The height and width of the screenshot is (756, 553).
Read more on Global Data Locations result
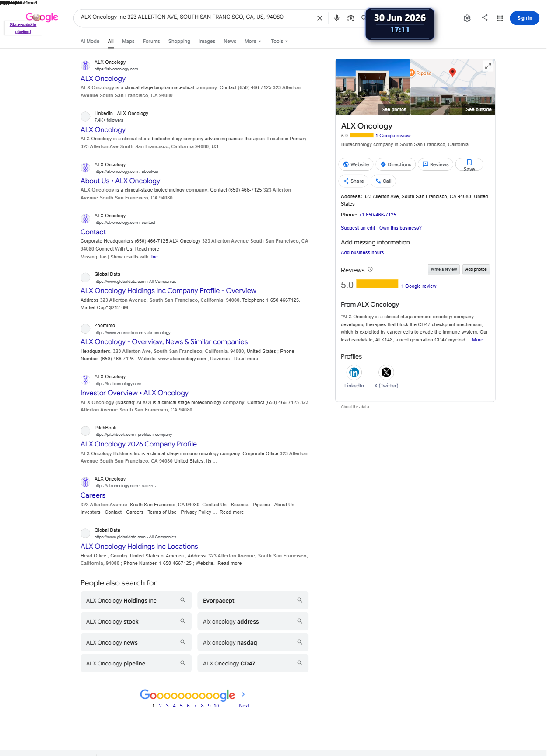coord(229,563)
